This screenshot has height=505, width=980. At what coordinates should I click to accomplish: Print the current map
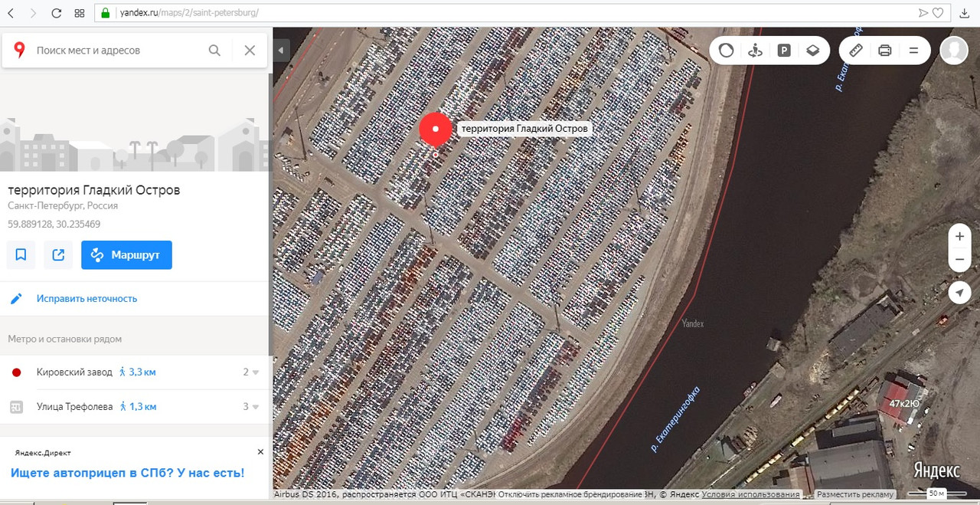[x=884, y=51]
